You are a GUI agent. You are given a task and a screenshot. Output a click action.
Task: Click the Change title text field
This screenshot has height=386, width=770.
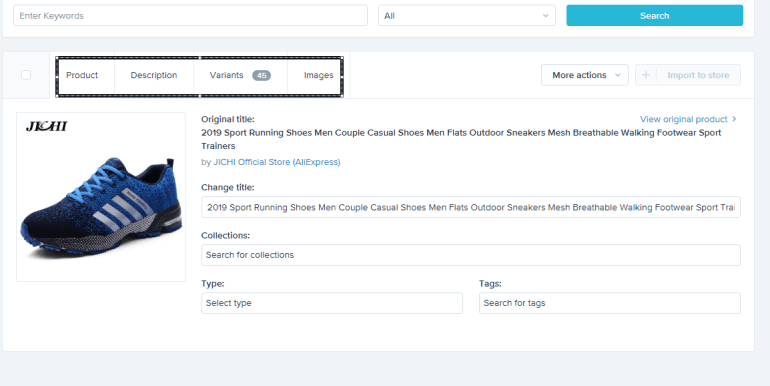point(470,207)
